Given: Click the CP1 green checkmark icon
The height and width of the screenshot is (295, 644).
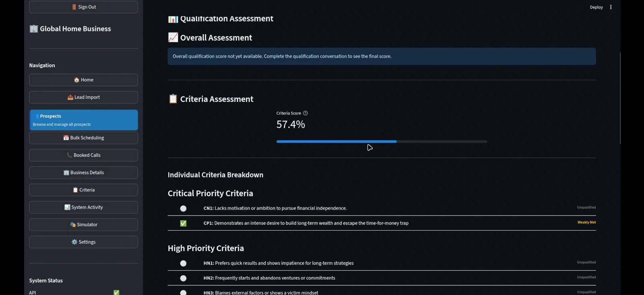Looking at the screenshot, I should [x=183, y=223].
